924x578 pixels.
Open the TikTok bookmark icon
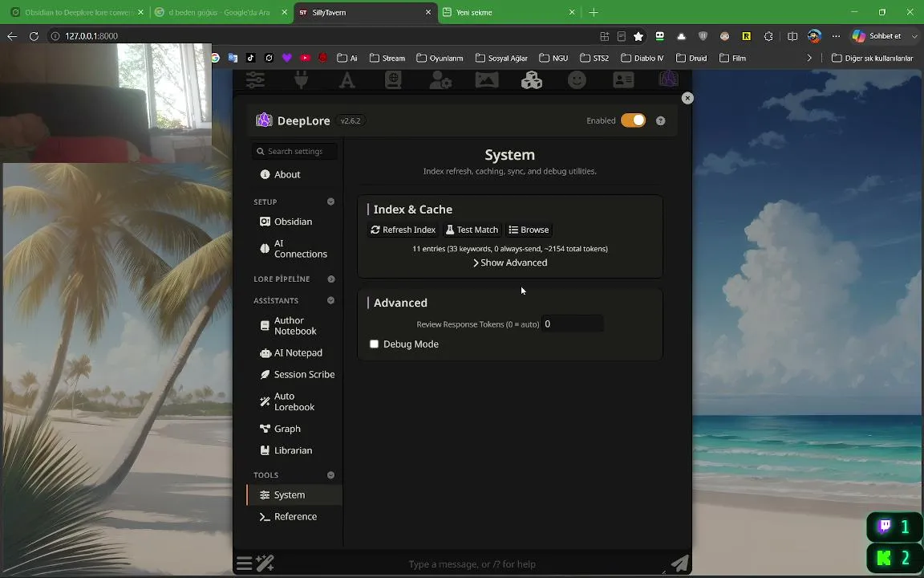[x=251, y=58]
